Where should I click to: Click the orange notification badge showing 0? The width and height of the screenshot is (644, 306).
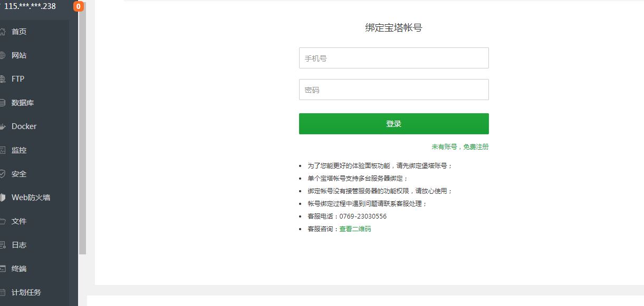pyautogui.click(x=79, y=6)
